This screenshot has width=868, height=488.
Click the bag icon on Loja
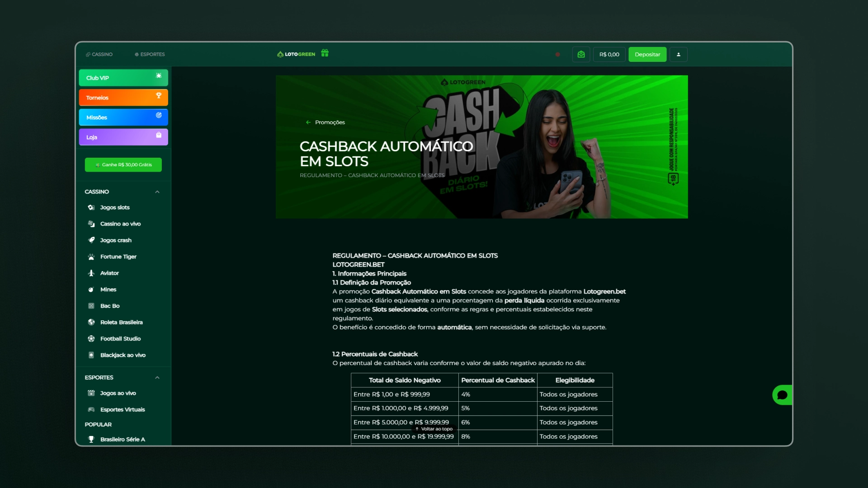[159, 135]
